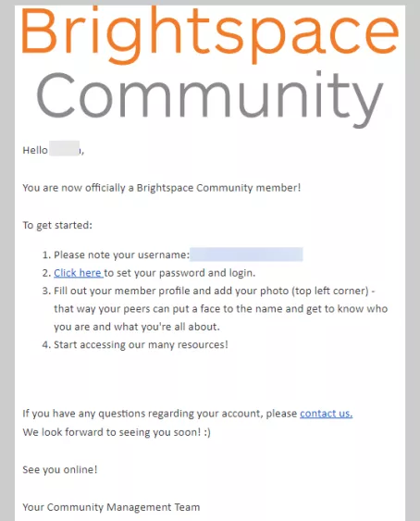Select the blurred username value

tap(246, 254)
